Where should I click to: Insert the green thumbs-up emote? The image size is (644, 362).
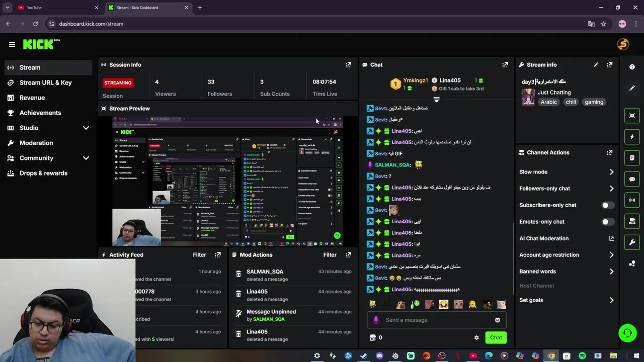pyautogui.click(x=415, y=304)
